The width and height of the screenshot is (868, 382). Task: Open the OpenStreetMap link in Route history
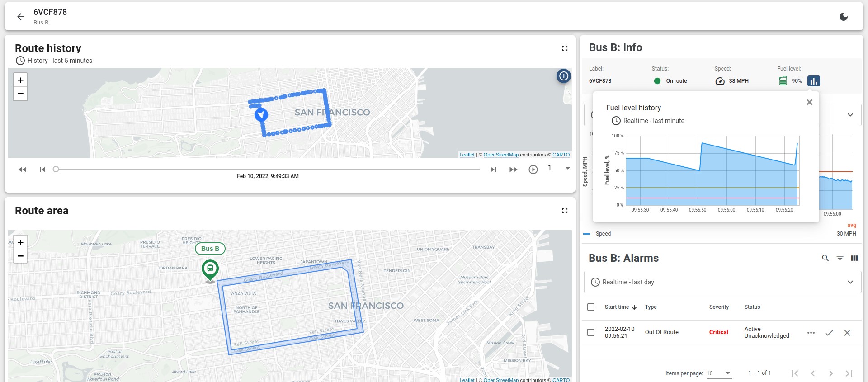(501, 155)
